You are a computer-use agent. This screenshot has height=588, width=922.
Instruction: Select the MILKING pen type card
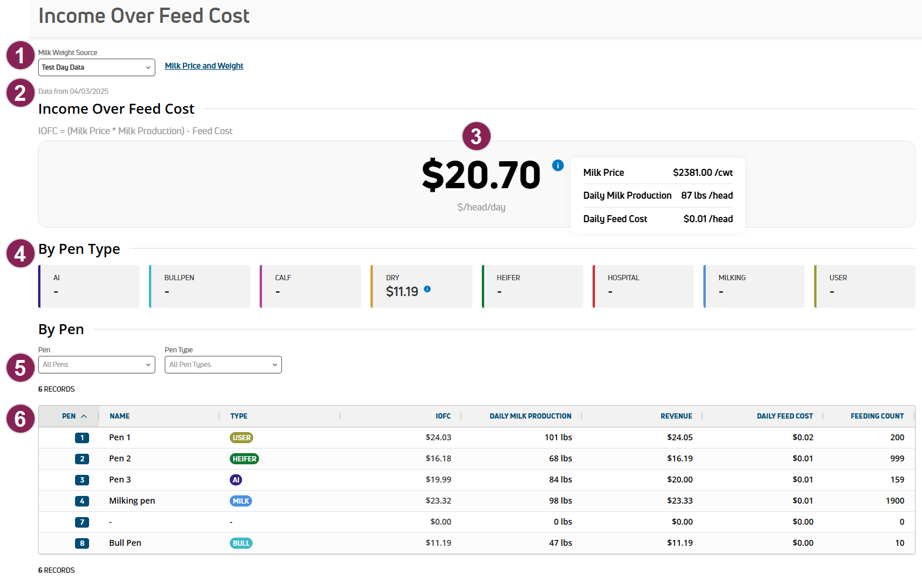click(754, 286)
